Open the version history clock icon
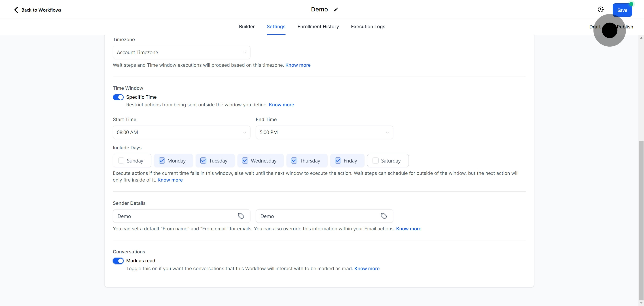Image resolution: width=644 pixels, height=306 pixels. click(600, 9)
